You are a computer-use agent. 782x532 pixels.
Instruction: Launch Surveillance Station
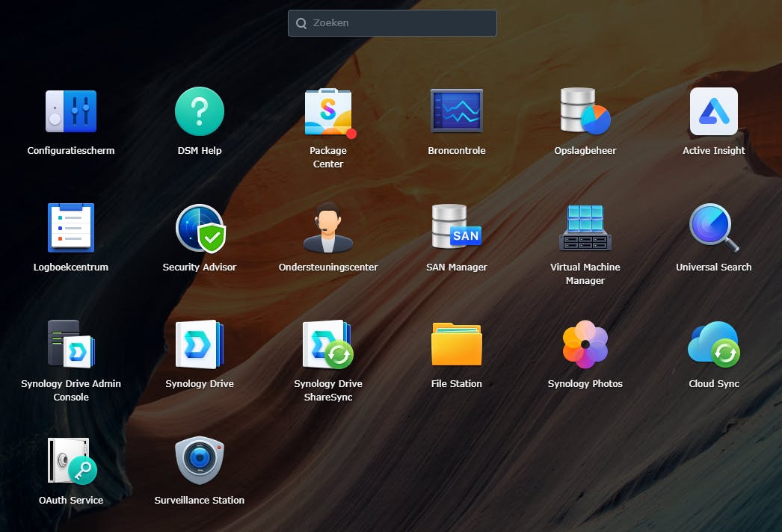200,461
